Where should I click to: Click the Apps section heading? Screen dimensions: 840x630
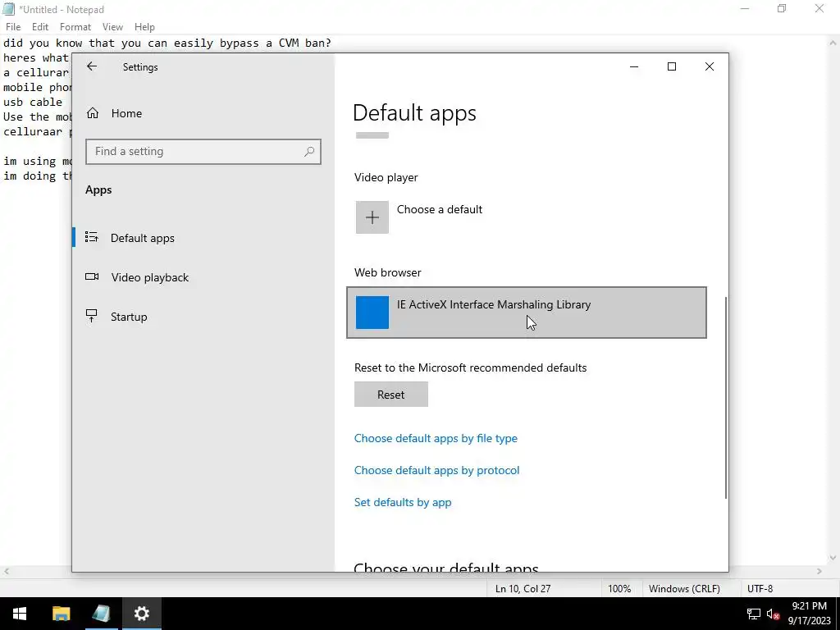point(98,189)
